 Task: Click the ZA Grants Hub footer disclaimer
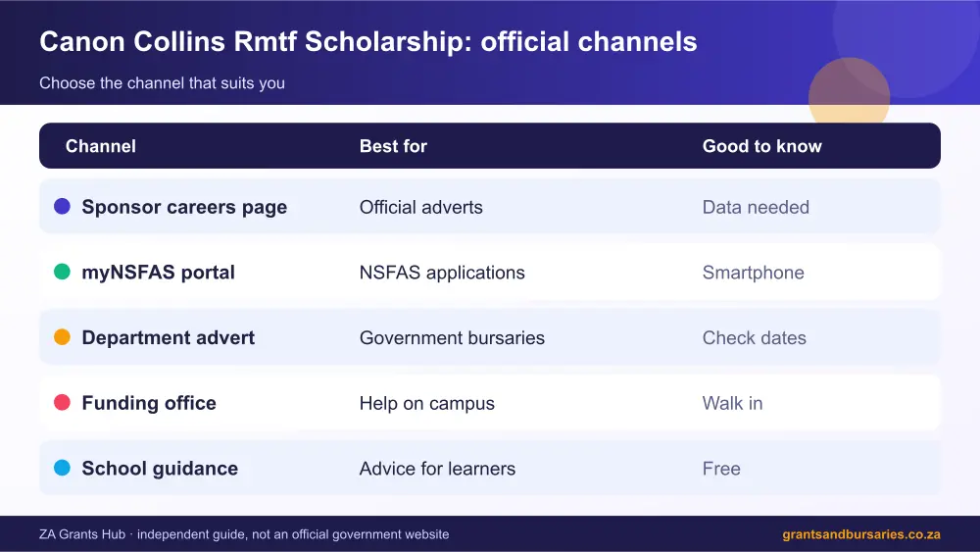pyautogui.click(x=244, y=534)
